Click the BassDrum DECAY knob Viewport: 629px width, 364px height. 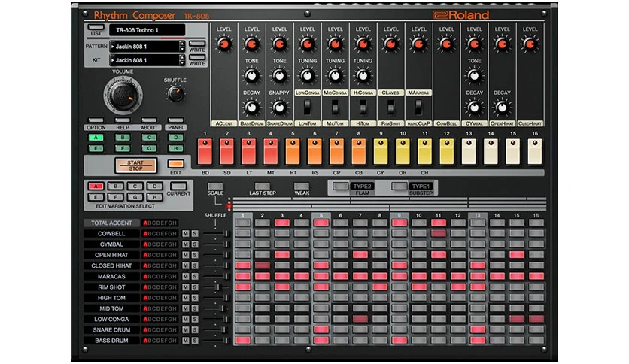click(x=251, y=108)
